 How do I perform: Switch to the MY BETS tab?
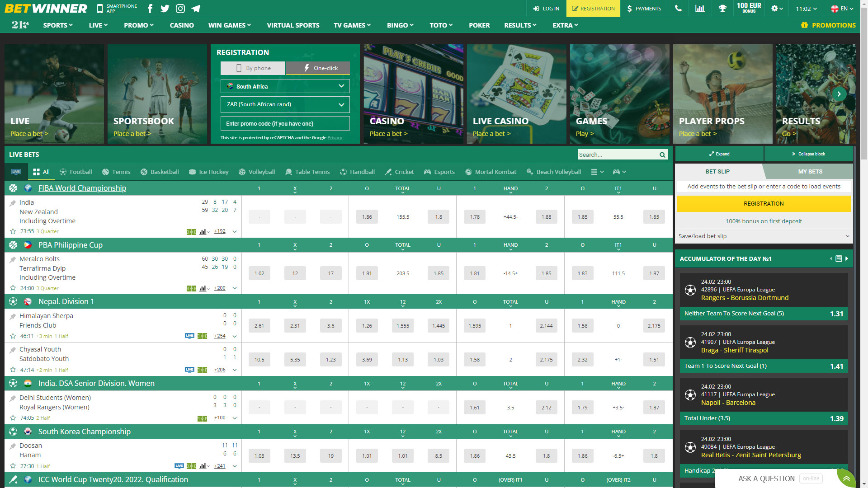(x=810, y=172)
